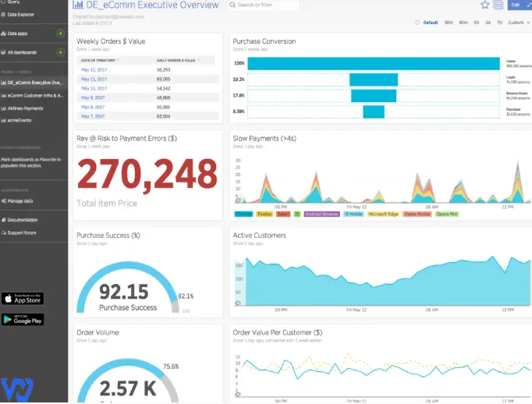The width and height of the screenshot is (532, 404).
Task: Click the Airlines-Payments chart icon
Action: coord(3,108)
